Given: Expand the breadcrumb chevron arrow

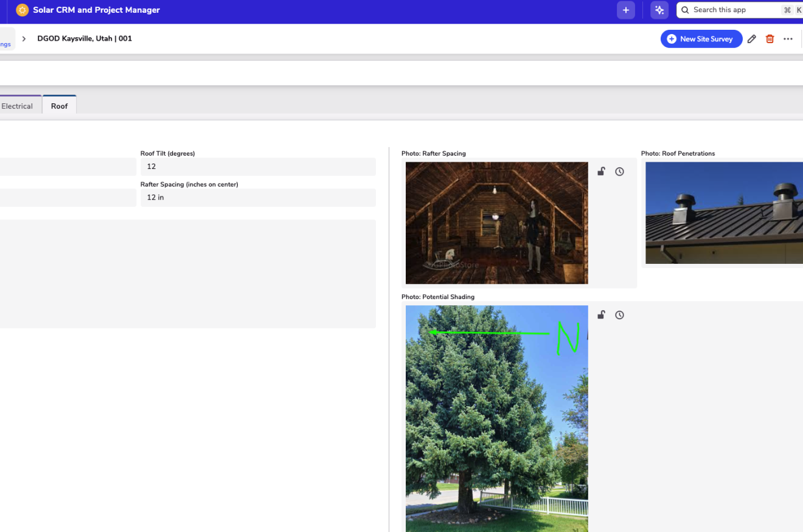Looking at the screenshot, I should [24, 39].
